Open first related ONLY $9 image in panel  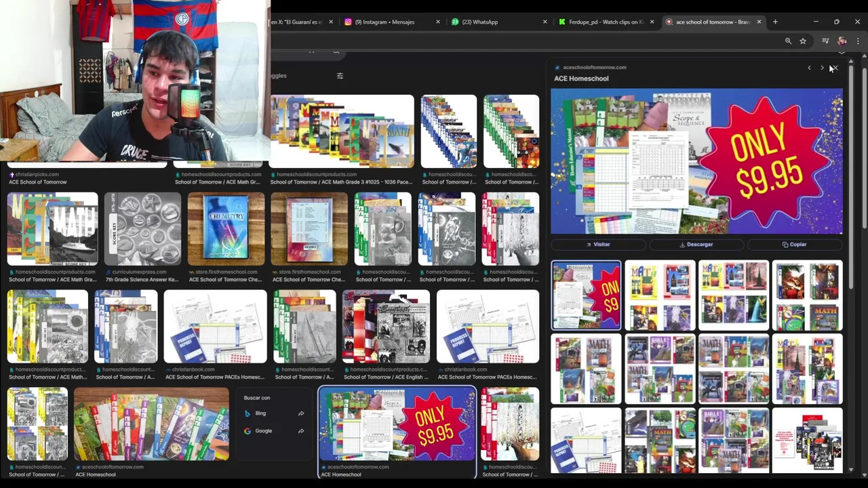586,295
